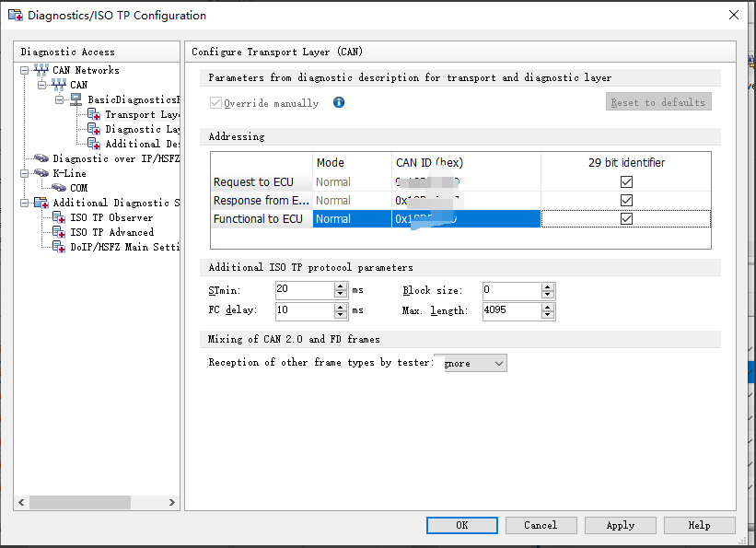Screen dimensions: 756x548
Task: Collapse the K-Line tree node
Action: coord(24,173)
